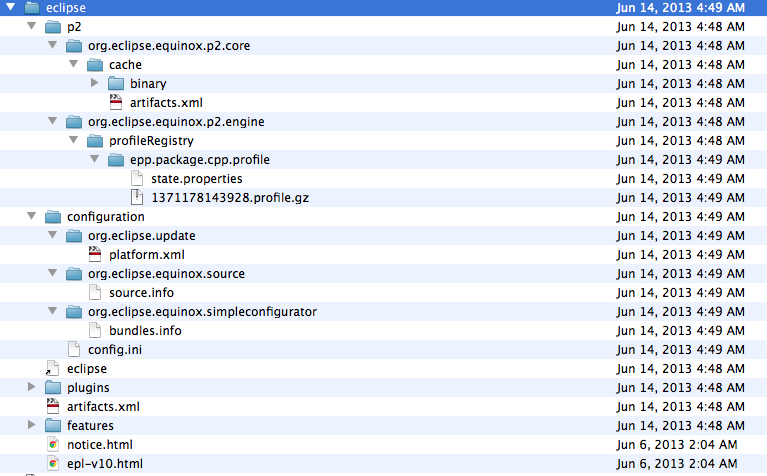Viewport: 767px width, 476px height.
Task: Click the p2 folder icon
Action: 53,26
